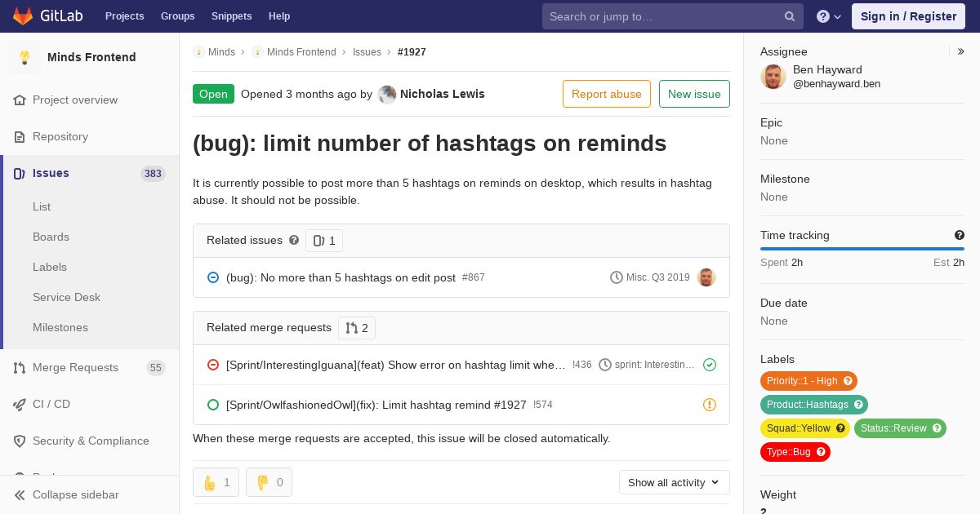Screen dimensions: 980x514
Task: Click Nicholas Lewis author avatar
Action: tap(387, 94)
